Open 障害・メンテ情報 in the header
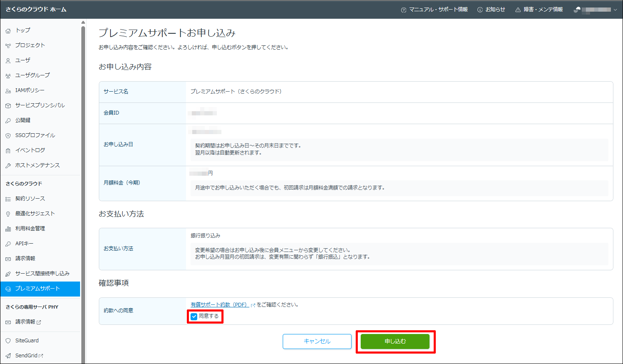623x364 pixels. pyautogui.click(x=539, y=10)
